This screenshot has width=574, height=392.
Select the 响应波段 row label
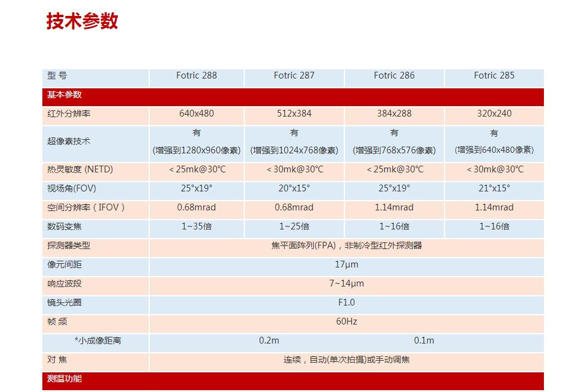[64, 283]
